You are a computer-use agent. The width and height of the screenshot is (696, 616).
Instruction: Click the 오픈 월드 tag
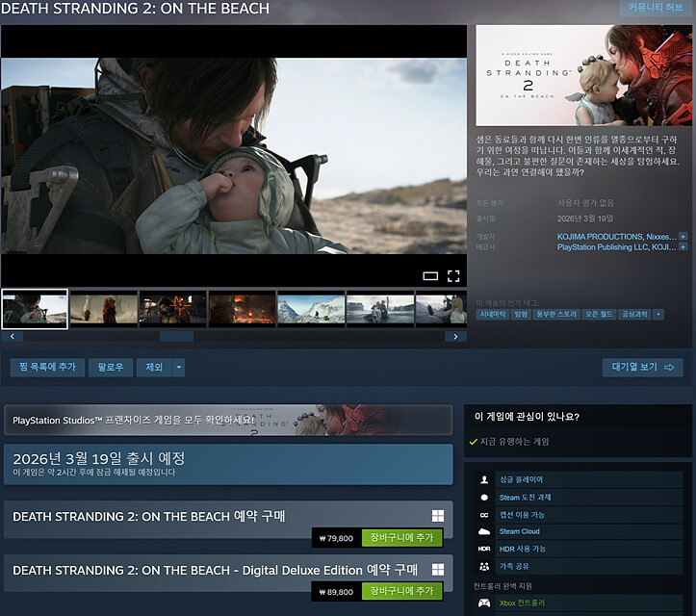[599, 314]
